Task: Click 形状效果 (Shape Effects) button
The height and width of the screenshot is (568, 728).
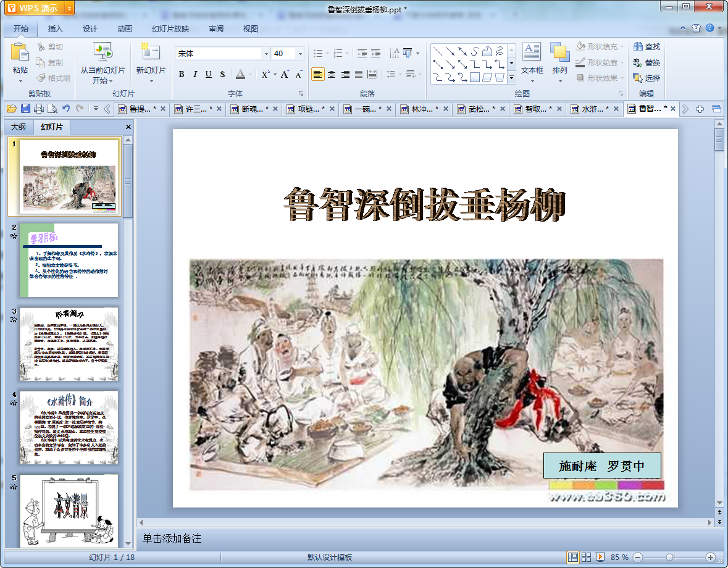Action: 600,78
